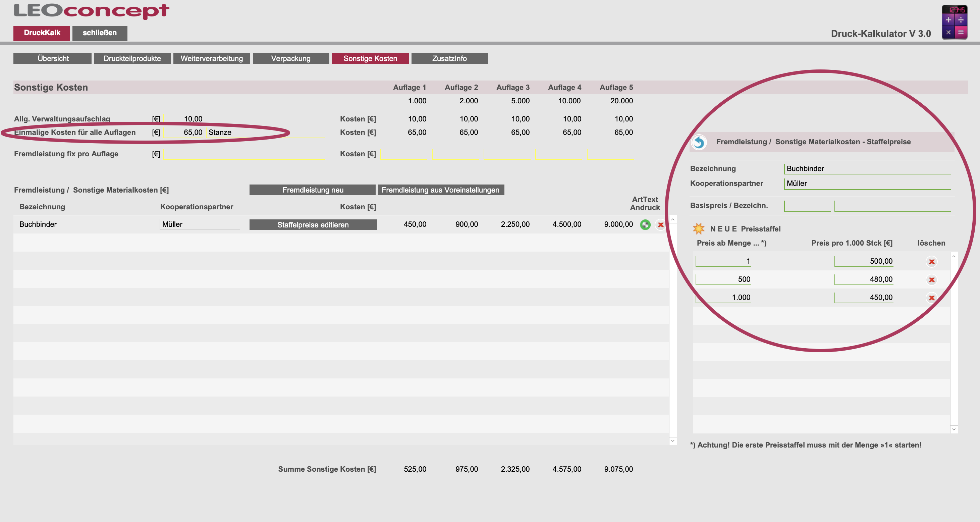Toggle the green ArtText Andruck icon for Buchbinder

tap(645, 225)
